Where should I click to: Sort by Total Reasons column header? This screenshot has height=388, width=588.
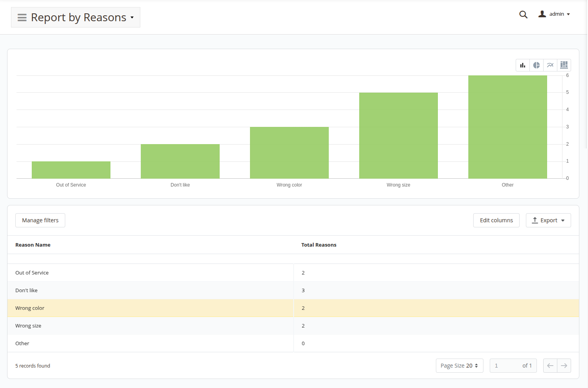pyautogui.click(x=319, y=245)
